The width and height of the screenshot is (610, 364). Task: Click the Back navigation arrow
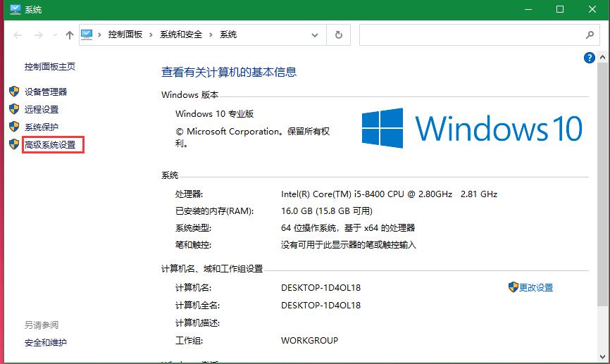pos(18,35)
